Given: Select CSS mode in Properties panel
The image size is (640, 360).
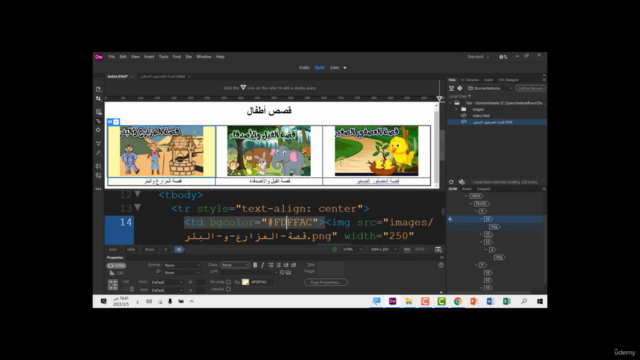Looking at the screenshot, I should (117, 273).
